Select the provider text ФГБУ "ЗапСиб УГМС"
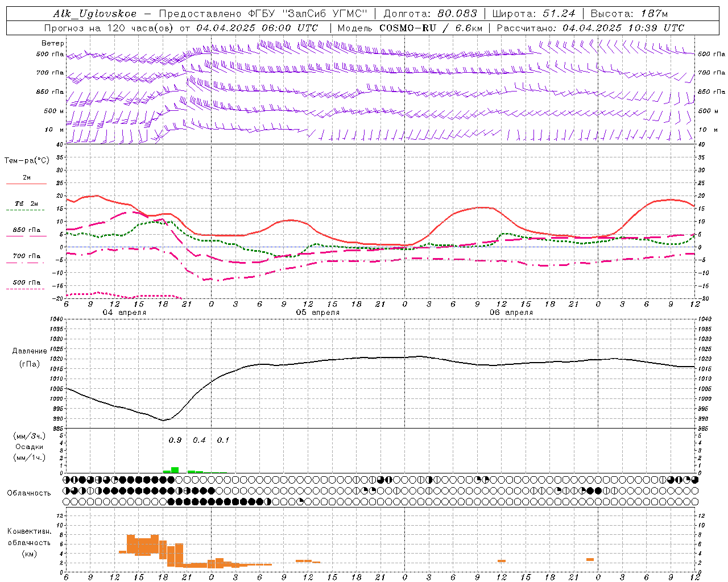This screenshot has height=582, width=728. (307, 14)
